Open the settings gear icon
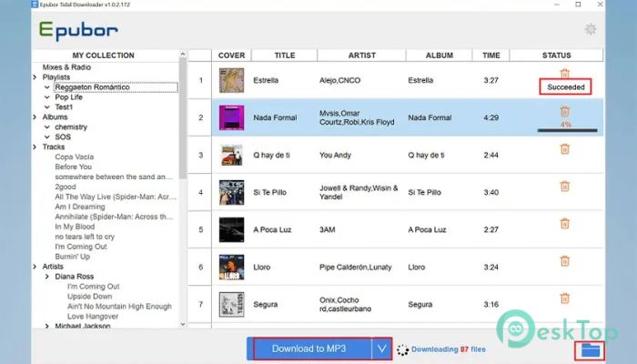 [591, 29]
